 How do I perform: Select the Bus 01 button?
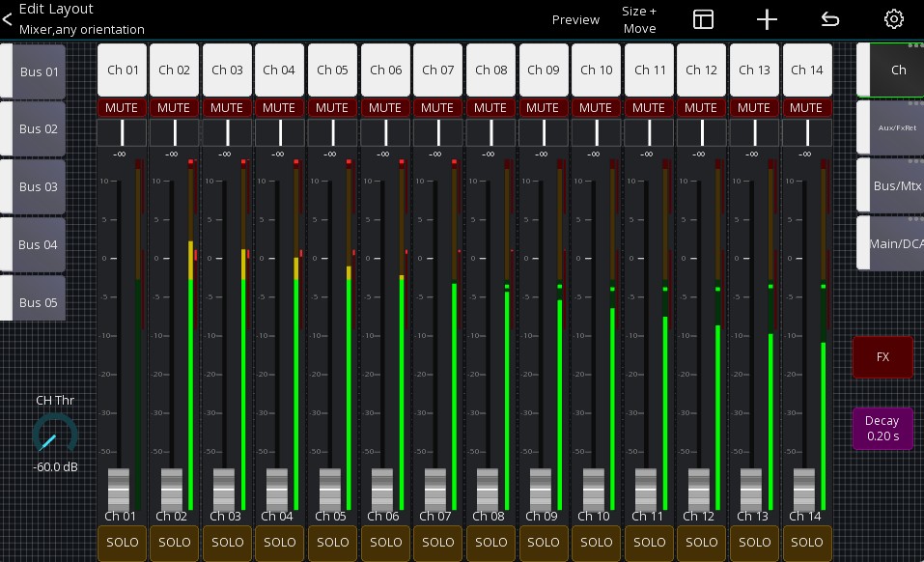pos(33,71)
